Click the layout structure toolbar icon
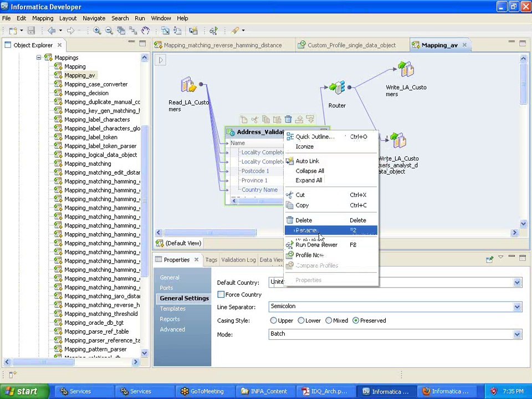532x399 pixels. point(133,30)
